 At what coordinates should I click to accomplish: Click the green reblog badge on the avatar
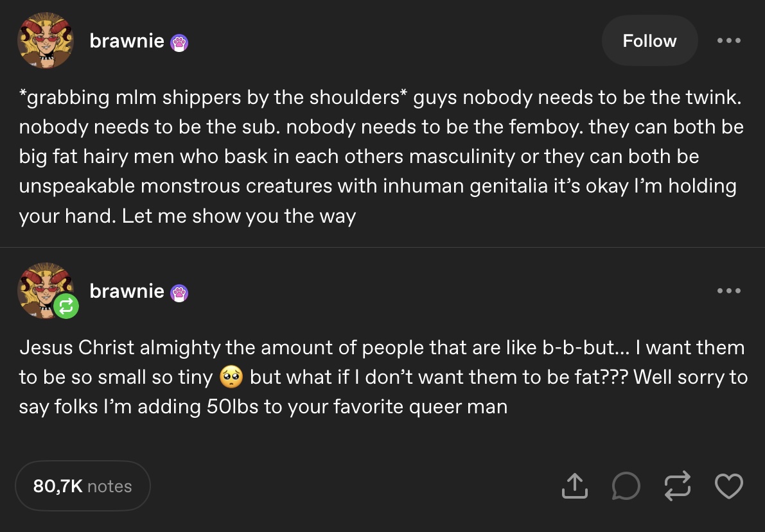point(67,307)
